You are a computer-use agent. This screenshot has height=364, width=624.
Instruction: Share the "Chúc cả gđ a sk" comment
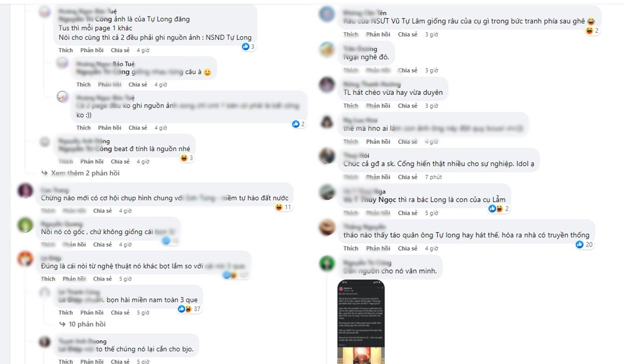pyautogui.click(x=408, y=177)
